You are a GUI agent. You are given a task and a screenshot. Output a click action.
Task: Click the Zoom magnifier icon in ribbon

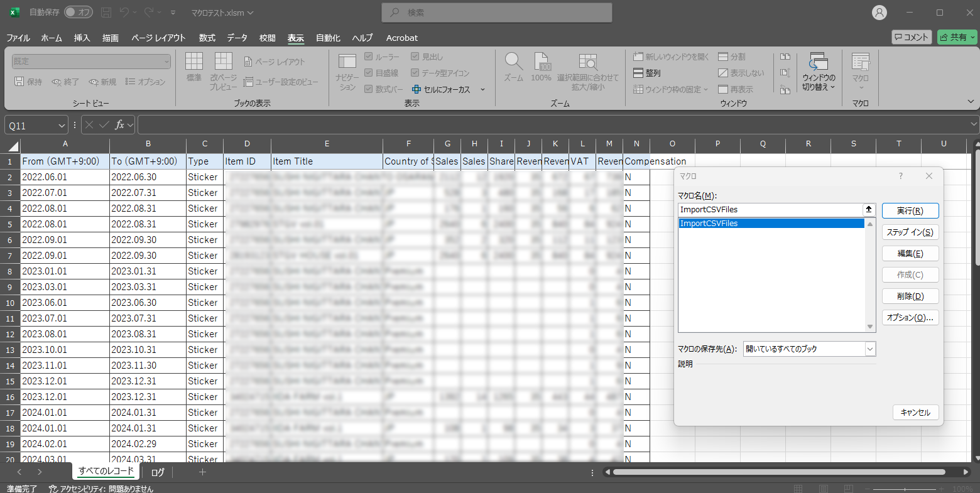click(513, 62)
